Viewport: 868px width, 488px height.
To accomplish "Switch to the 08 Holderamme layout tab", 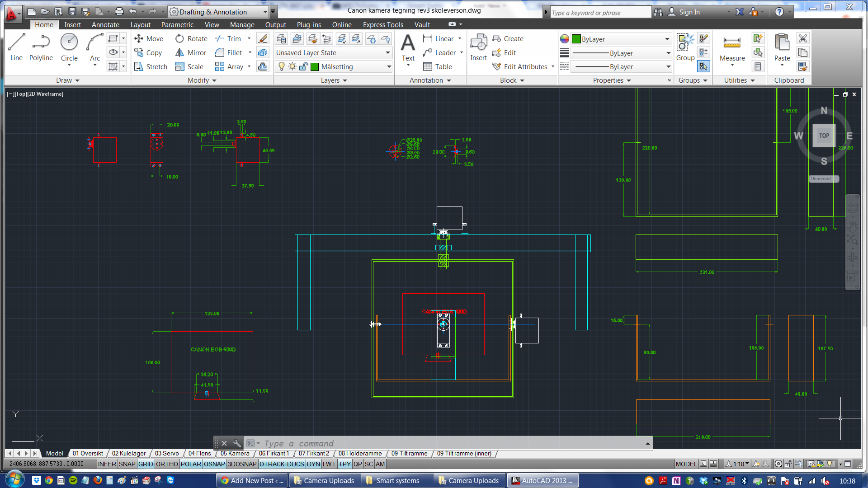I will tap(360, 453).
